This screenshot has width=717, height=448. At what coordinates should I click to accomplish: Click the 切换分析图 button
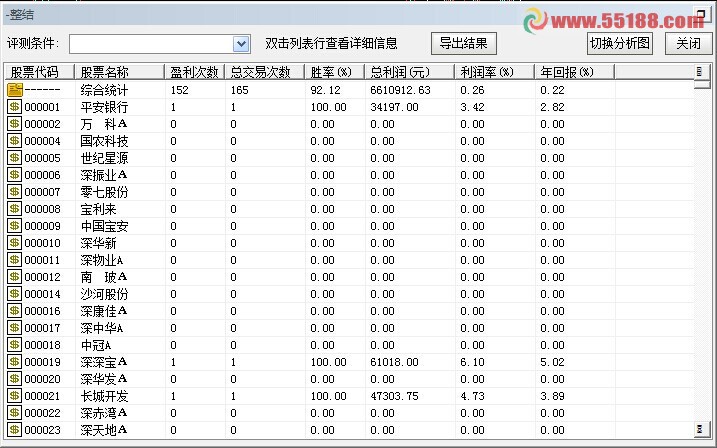[620, 43]
